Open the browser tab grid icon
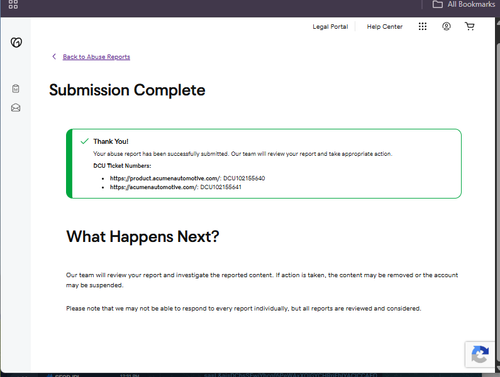500x377 pixels. (13, 4)
